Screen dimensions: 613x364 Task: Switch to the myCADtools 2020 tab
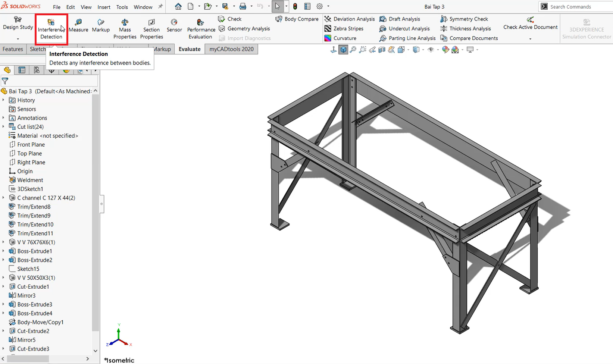pos(231,49)
